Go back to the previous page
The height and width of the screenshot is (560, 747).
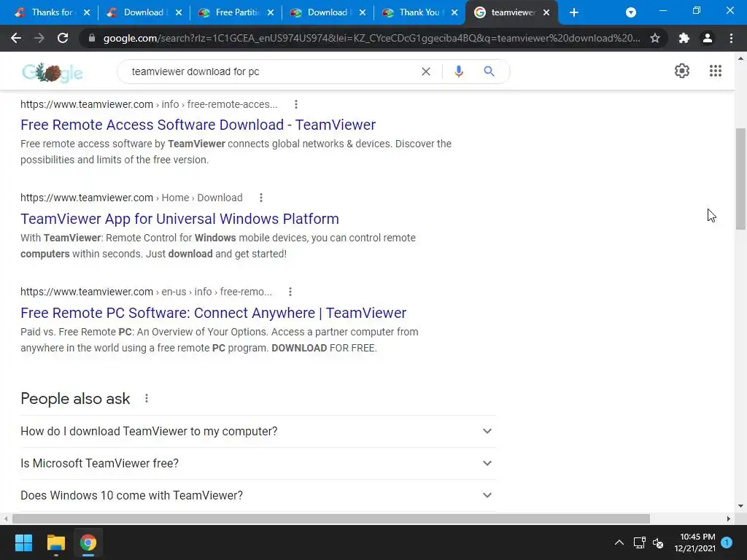(16, 38)
